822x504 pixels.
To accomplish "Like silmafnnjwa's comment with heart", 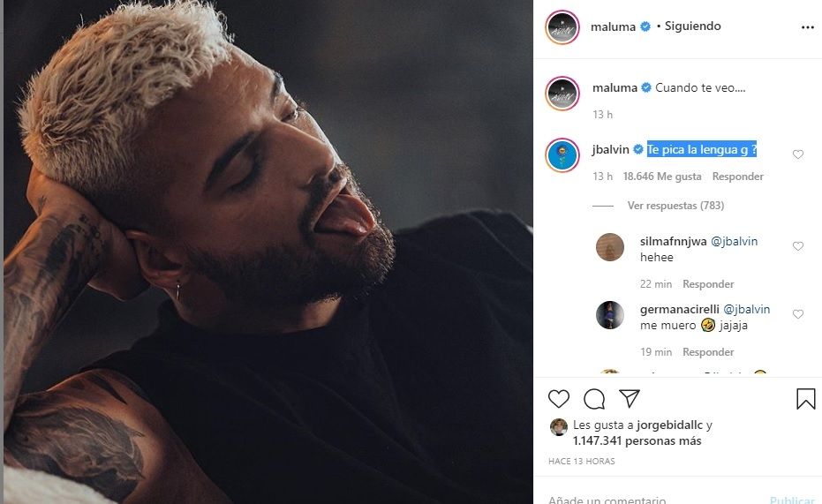I will coord(798,246).
